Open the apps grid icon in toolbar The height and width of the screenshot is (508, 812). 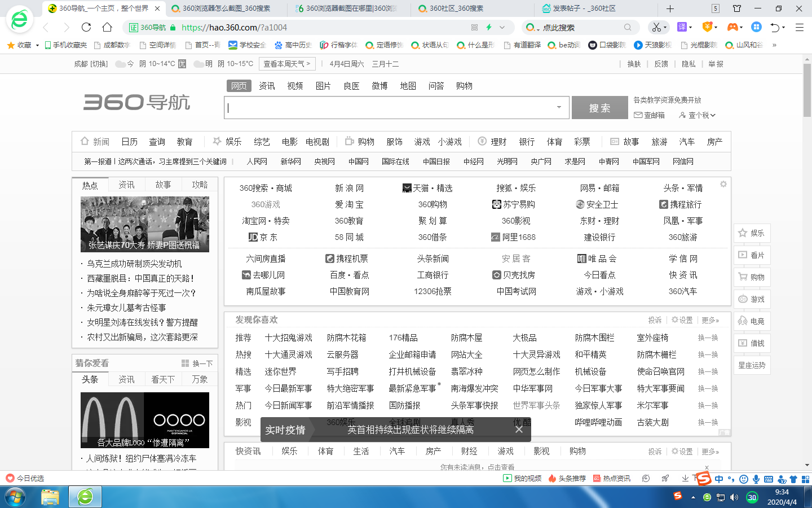(756, 27)
